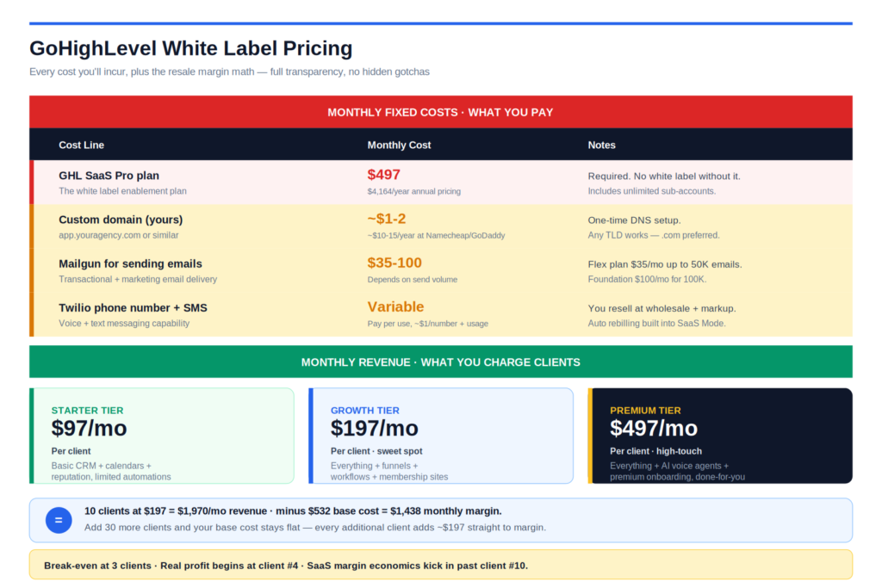Click the Notes column header

601,145
